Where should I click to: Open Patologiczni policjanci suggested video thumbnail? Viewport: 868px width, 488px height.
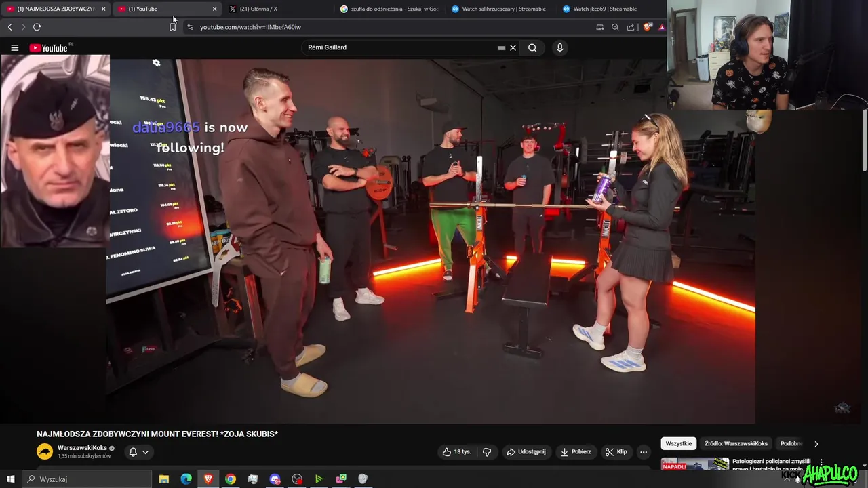pyautogui.click(x=695, y=464)
